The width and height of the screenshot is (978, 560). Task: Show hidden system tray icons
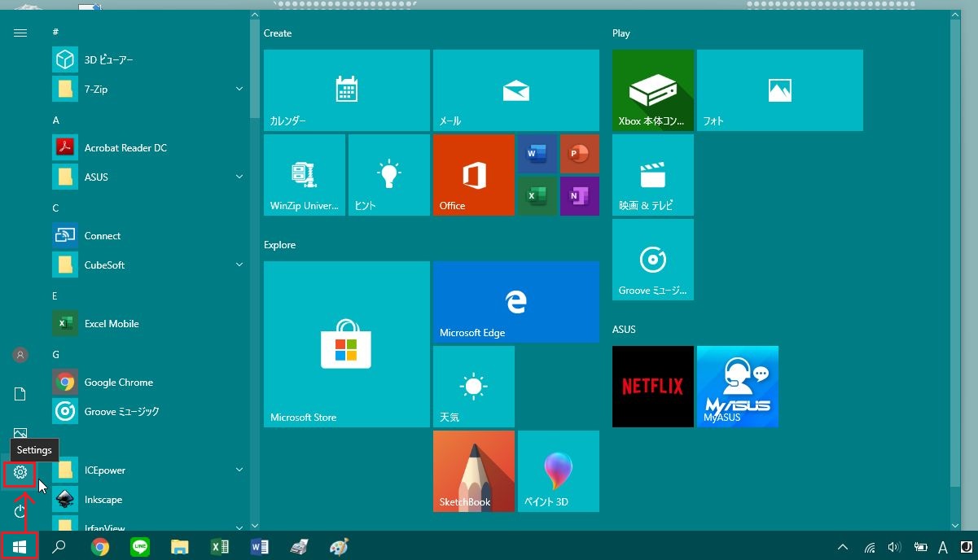(x=843, y=547)
